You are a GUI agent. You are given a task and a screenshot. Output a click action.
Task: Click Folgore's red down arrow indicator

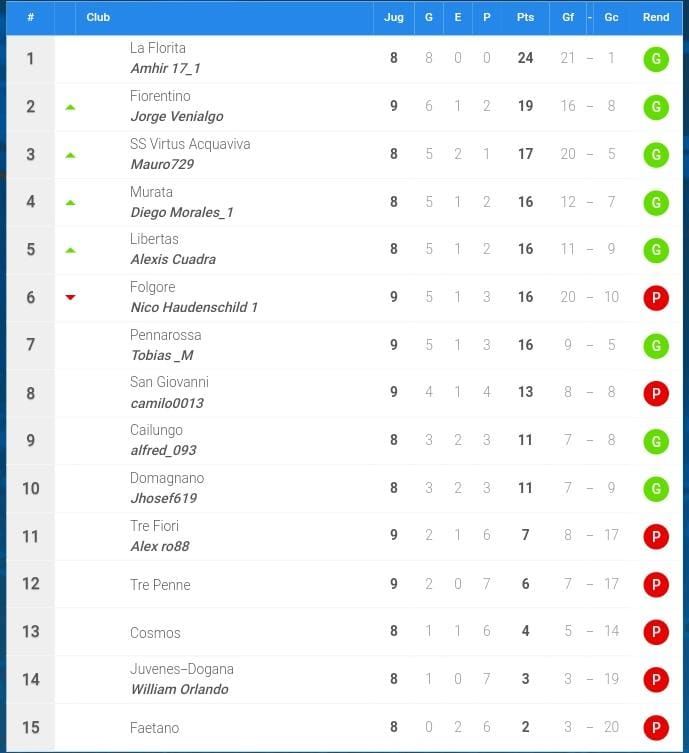(70, 297)
